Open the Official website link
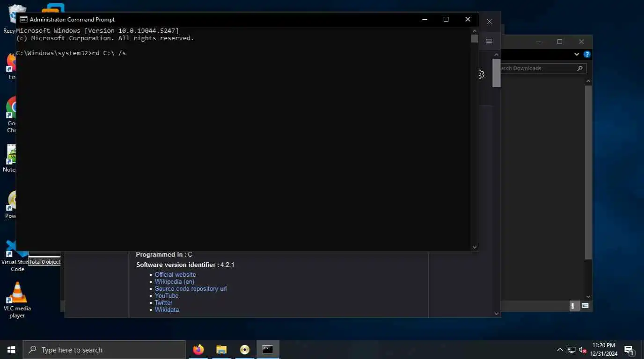Viewport: 644px width, 359px height. coord(176,275)
